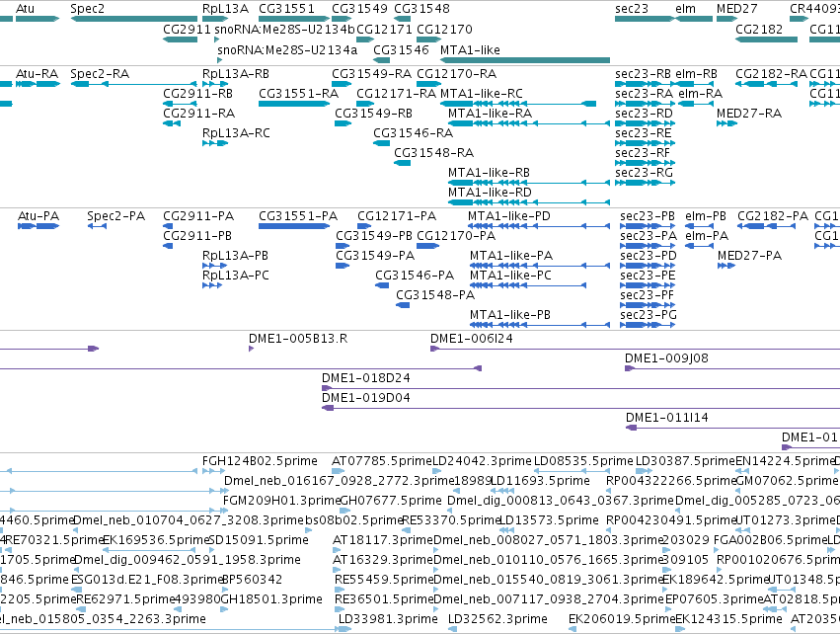Click BAC clone DME1-005B13.R
The height and width of the screenshot is (634, 840).
(298, 339)
